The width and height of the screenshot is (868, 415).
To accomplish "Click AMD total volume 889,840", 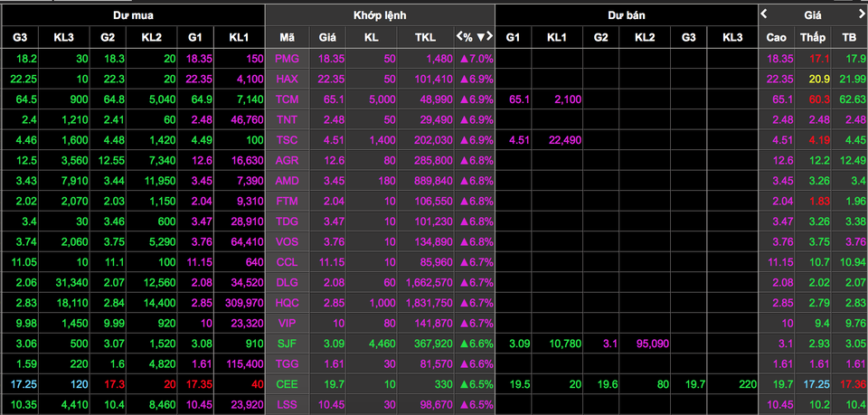I will click(433, 181).
